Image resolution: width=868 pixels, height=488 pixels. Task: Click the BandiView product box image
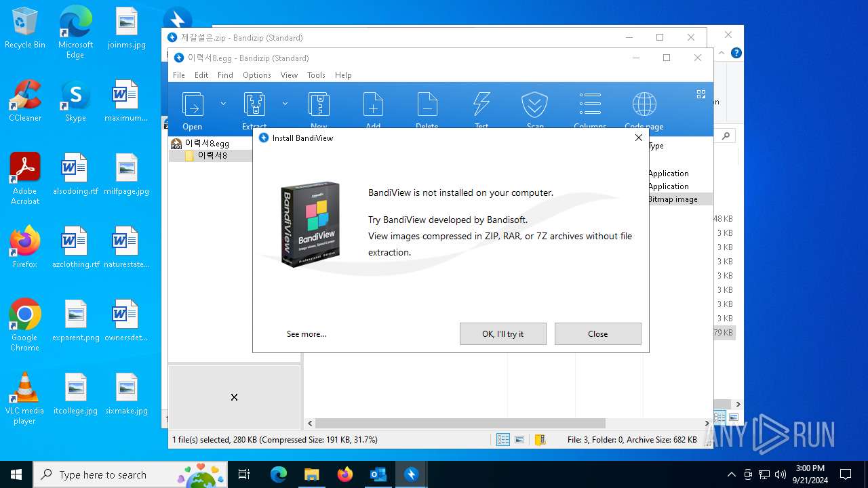tap(310, 224)
